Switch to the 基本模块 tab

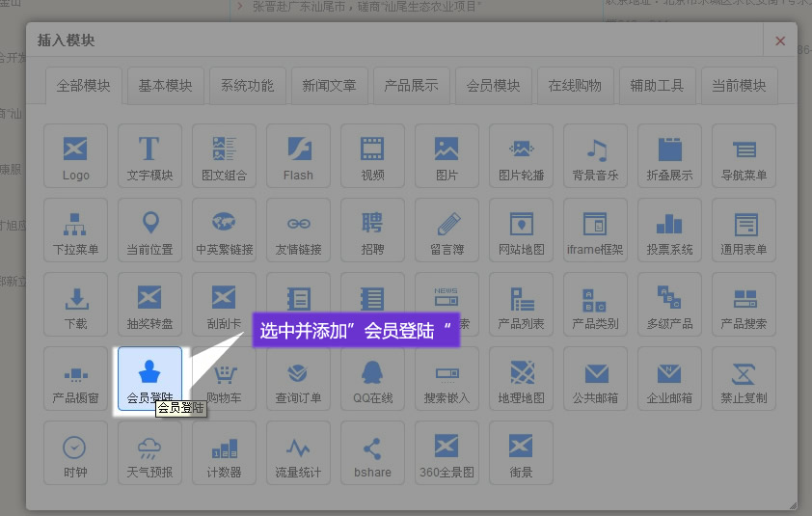click(x=165, y=85)
